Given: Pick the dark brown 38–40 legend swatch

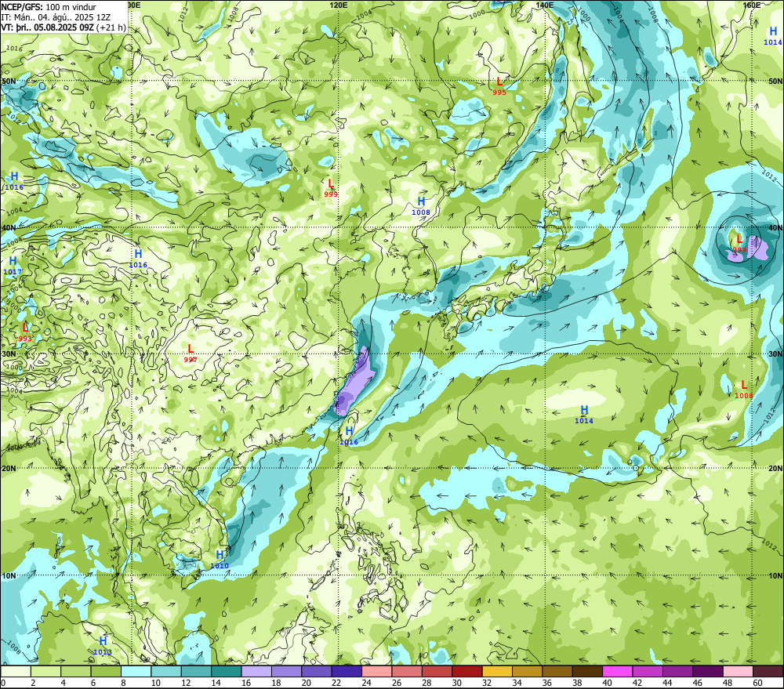Looking at the screenshot, I should pyautogui.click(x=587, y=672).
